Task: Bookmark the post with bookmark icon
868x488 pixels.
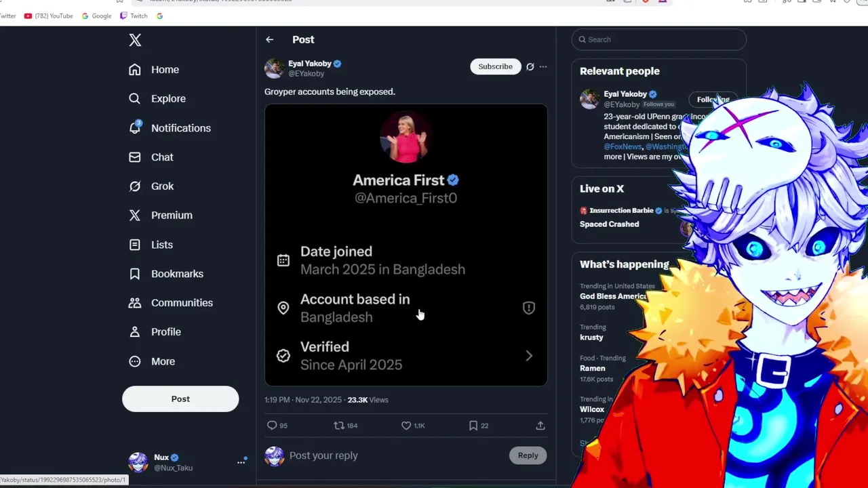Action: tap(473, 426)
